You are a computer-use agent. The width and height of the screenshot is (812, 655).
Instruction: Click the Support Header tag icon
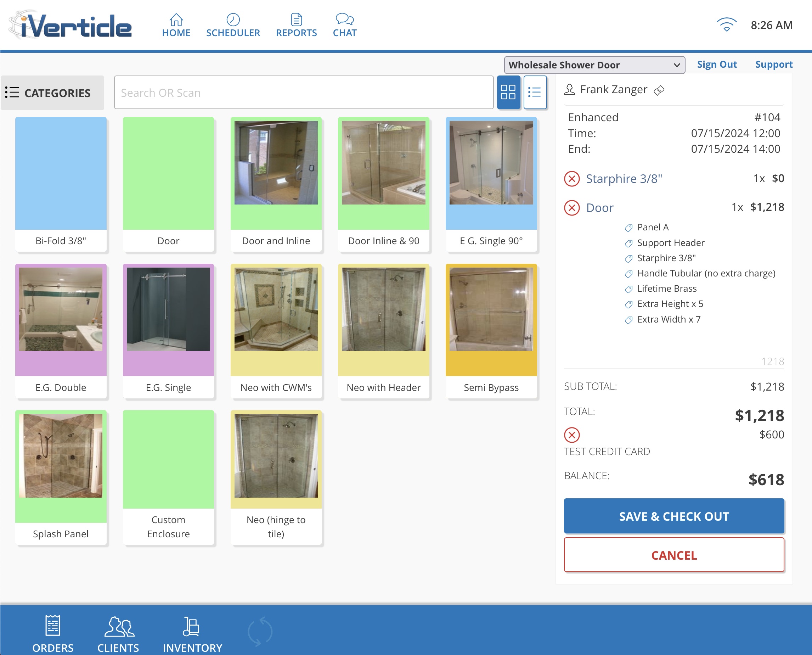tap(628, 243)
